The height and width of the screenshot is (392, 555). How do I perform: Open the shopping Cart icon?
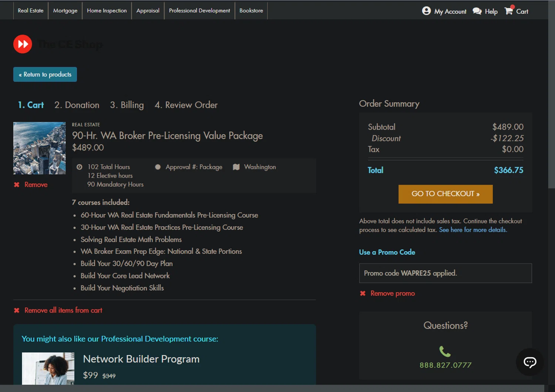click(509, 10)
